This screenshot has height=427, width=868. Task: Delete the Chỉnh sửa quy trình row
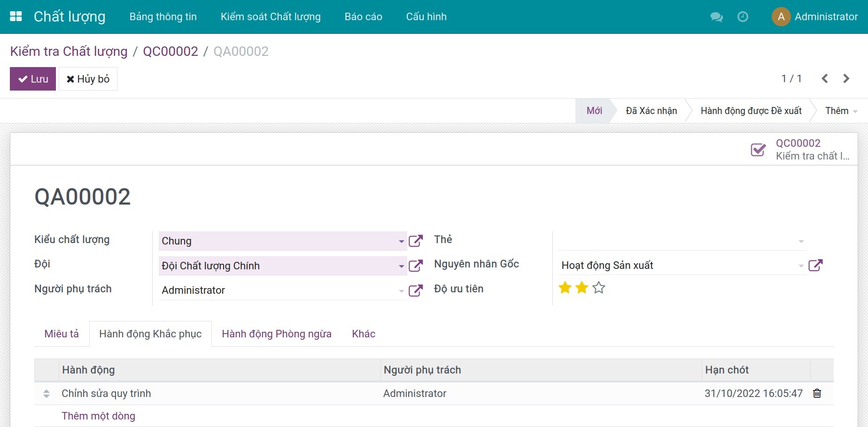click(x=817, y=393)
